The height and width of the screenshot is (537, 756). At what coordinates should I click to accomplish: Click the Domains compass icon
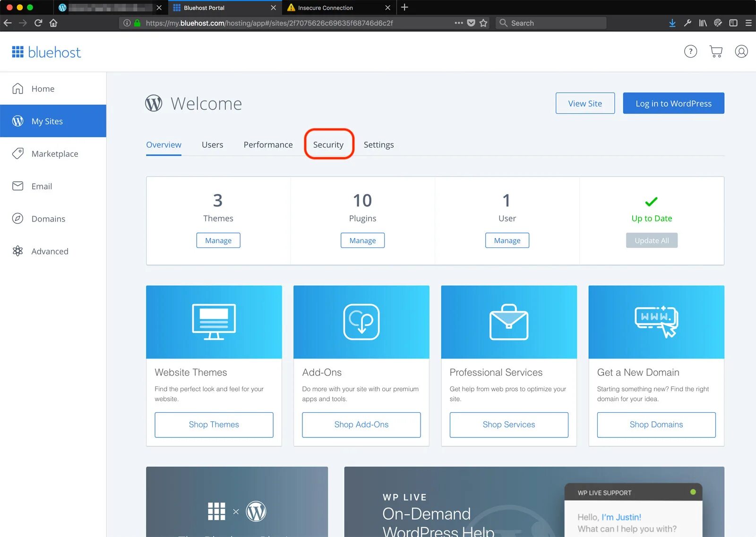(17, 219)
